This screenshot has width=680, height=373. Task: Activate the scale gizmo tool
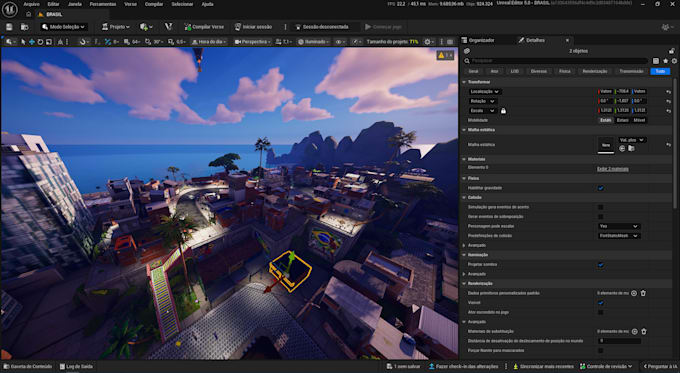49,42
